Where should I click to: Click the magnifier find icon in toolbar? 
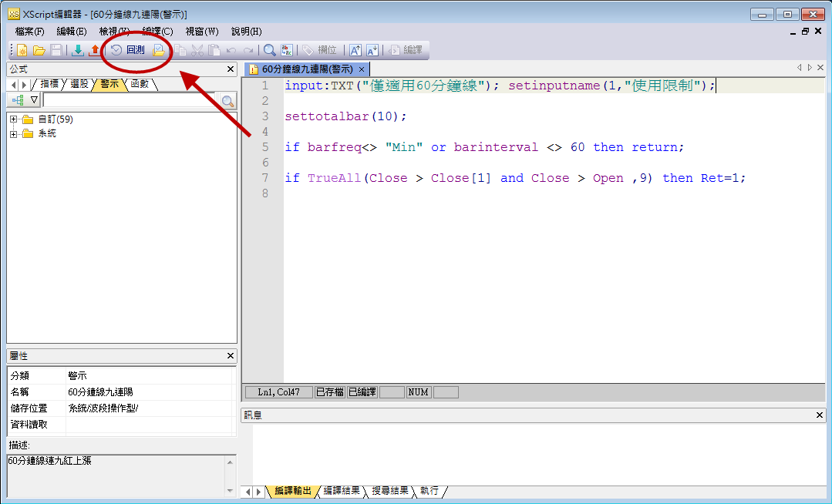(270, 50)
